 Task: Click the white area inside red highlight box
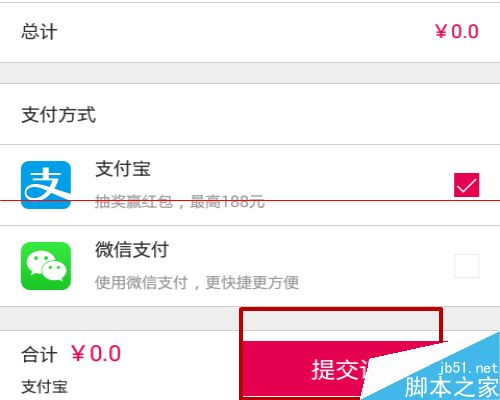(342, 327)
